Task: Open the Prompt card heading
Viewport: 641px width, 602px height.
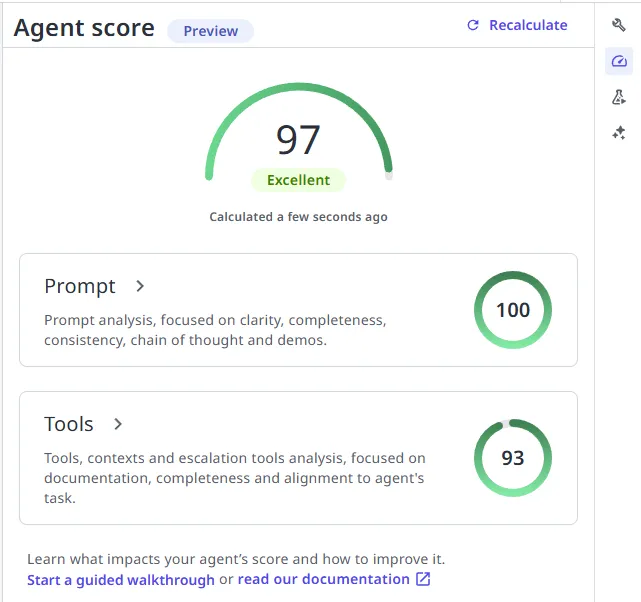Action: pos(80,286)
